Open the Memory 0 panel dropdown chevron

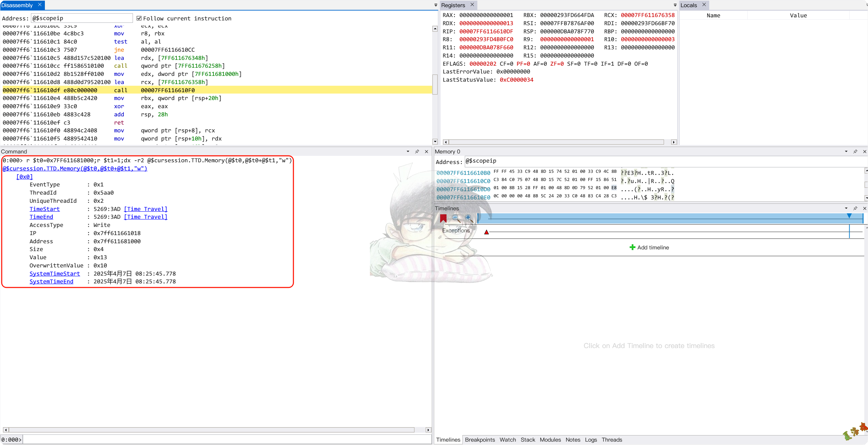tap(846, 151)
